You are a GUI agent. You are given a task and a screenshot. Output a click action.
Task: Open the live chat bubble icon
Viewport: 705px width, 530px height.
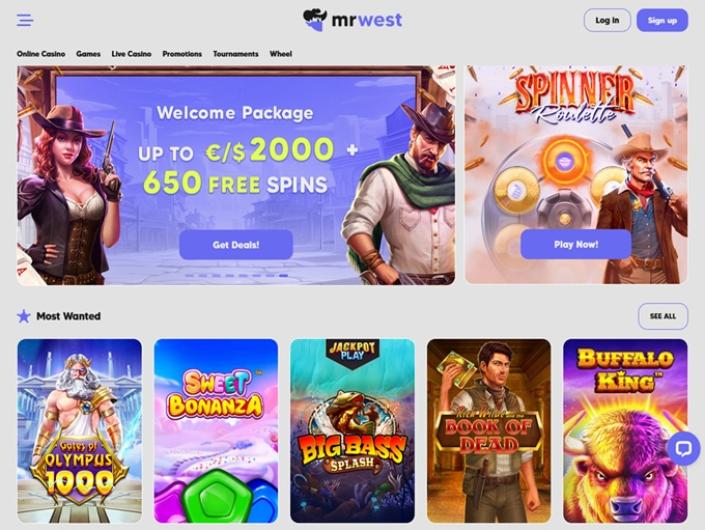[683, 448]
